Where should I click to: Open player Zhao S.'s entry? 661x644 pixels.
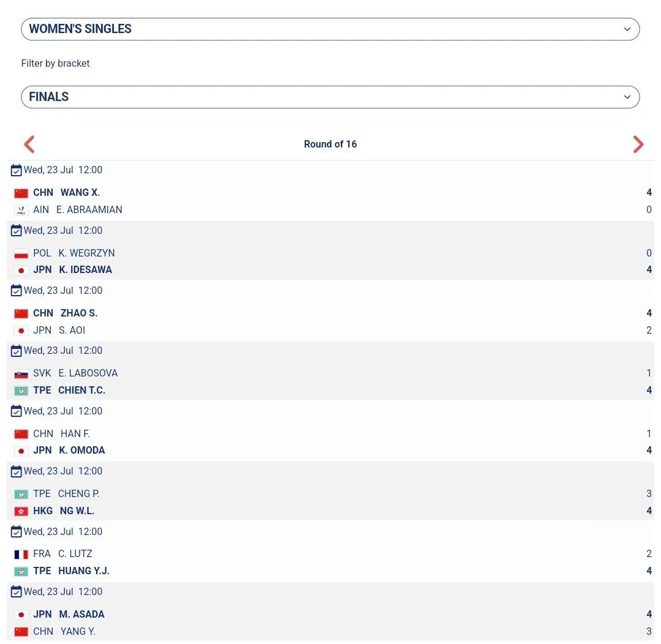[x=79, y=313]
